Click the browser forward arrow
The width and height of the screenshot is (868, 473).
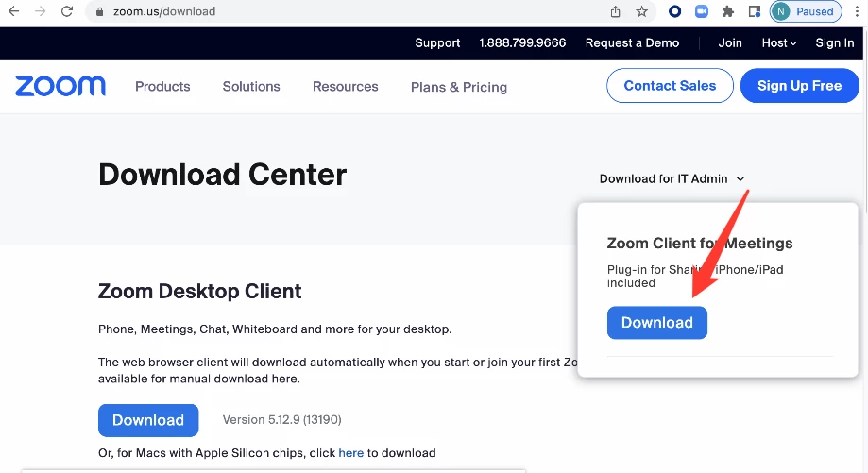[x=40, y=11]
